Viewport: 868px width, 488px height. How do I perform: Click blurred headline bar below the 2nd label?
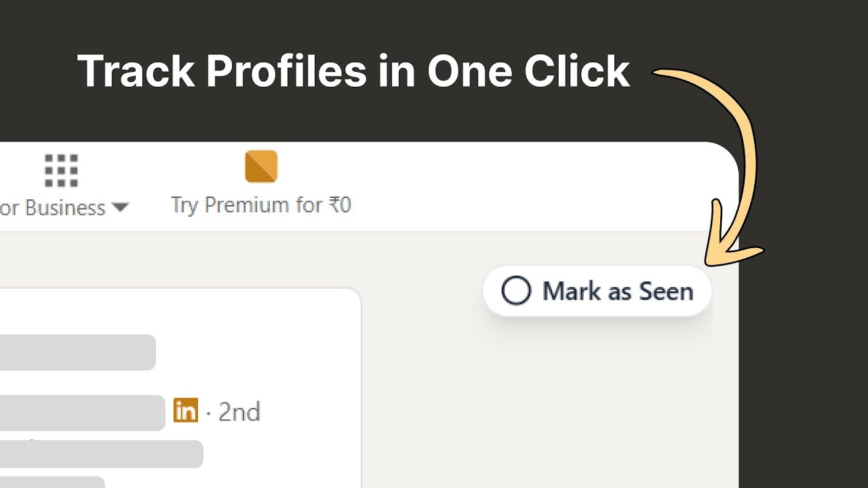pos(102,454)
